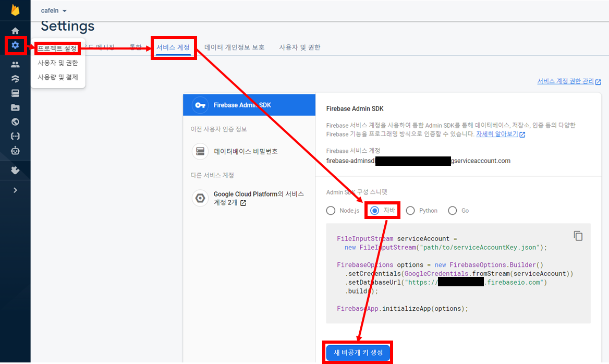Viewport: 609px width, 364px height.
Task: Switch to the 데이터 개인정보 보호 tab
Action: [x=234, y=47]
